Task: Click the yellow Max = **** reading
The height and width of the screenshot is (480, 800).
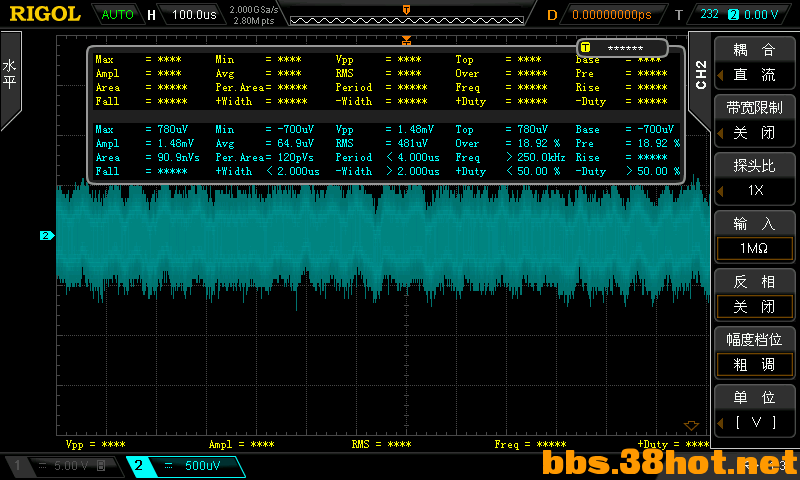Action: [x=138, y=60]
